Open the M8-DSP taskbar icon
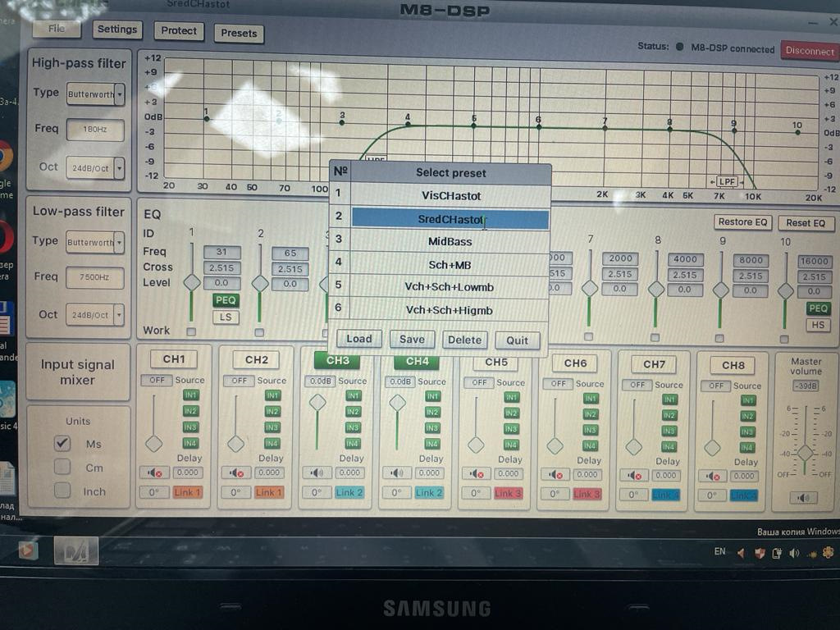Screen dimensions: 840x630 76,550
